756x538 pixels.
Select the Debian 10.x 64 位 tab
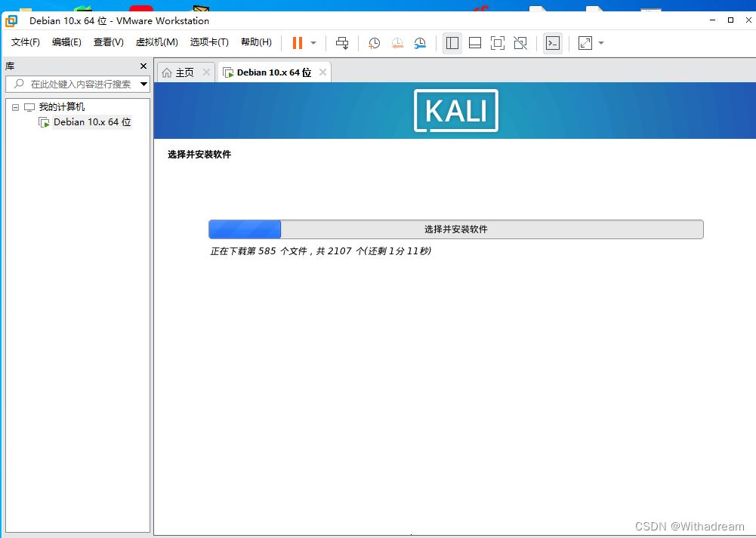click(x=274, y=72)
